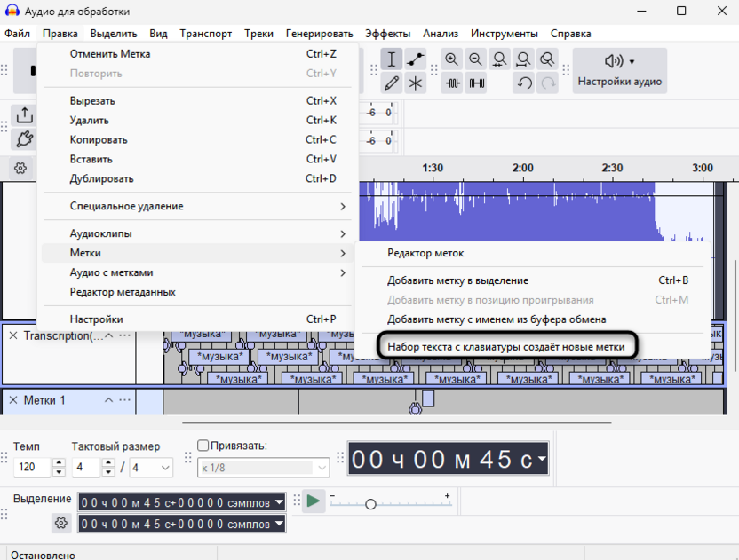Open the Анализ menu
739x560 pixels.
[441, 34]
